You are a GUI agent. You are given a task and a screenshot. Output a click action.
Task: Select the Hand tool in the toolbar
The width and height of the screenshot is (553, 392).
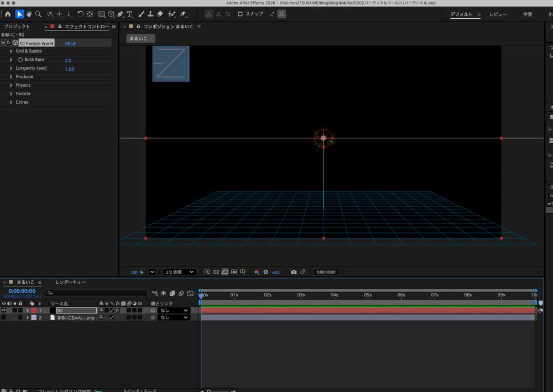tap(29, 14)
